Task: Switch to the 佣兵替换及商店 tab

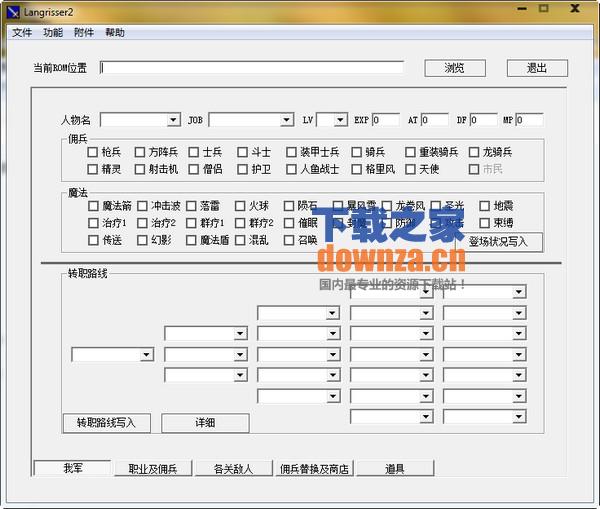Action: tap(314, 468)
